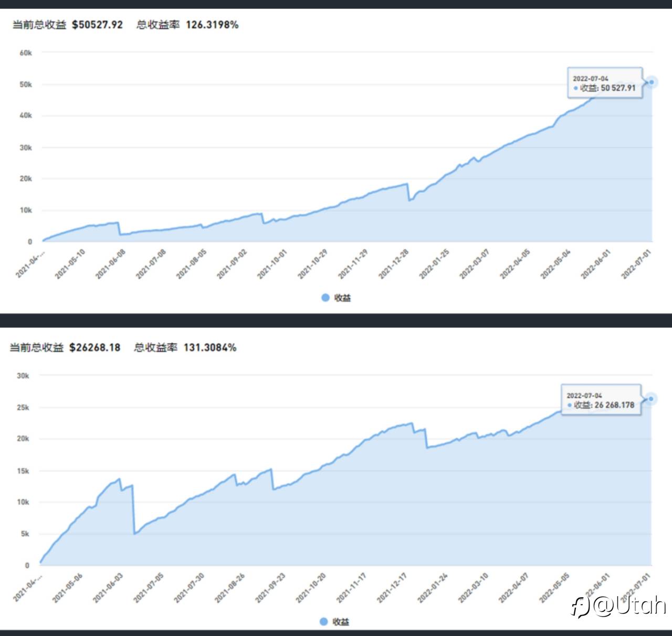
Task: Click the @Utah watermark logo
Action: (618, 606)
